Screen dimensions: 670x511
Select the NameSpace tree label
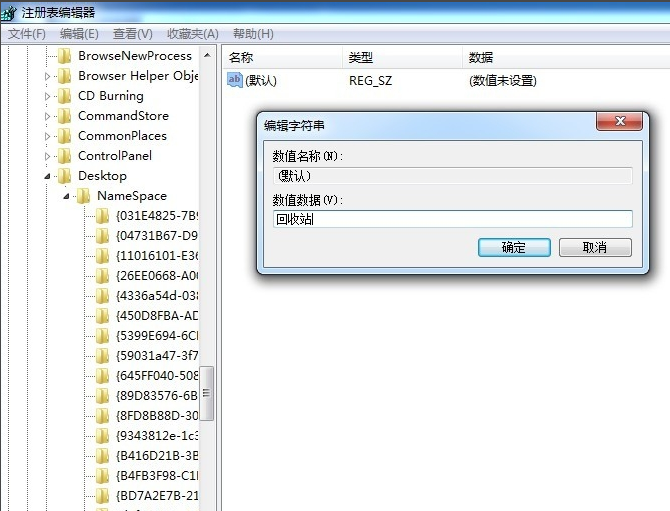tap(132, 196)
